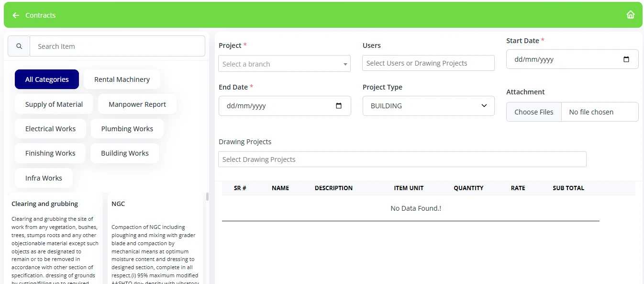Select the Clearing and grubbing item card
Screen dimensions: 644x284
point(55,239)
